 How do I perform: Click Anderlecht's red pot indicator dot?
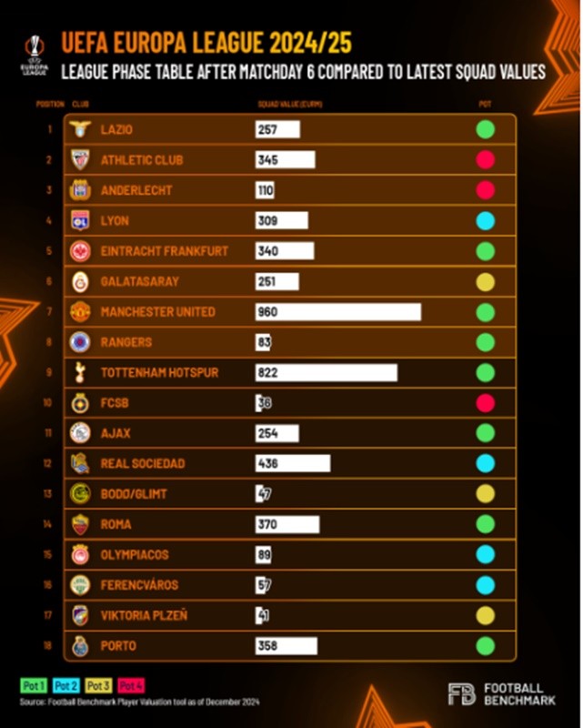(x=486, y=190)
